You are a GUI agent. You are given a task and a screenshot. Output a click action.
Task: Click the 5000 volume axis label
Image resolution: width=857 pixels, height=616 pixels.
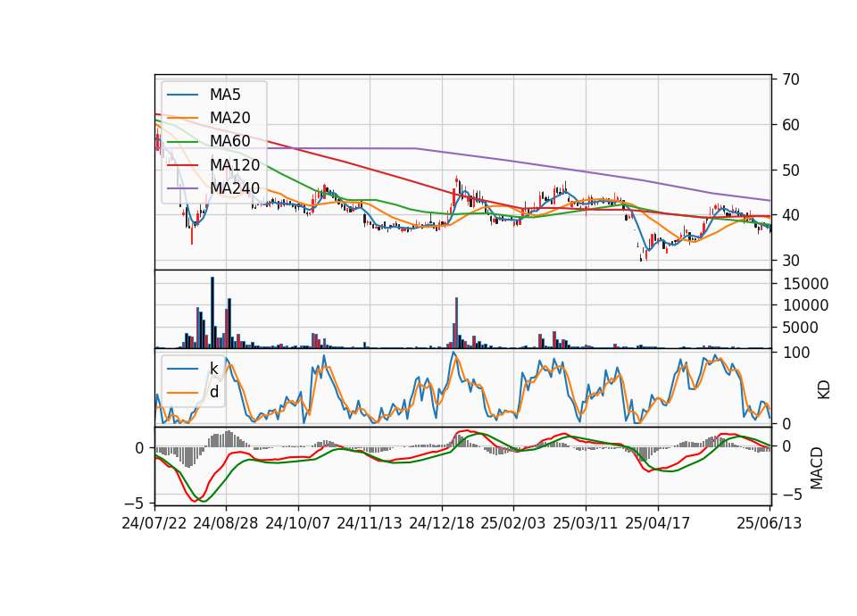pos(801,328)
